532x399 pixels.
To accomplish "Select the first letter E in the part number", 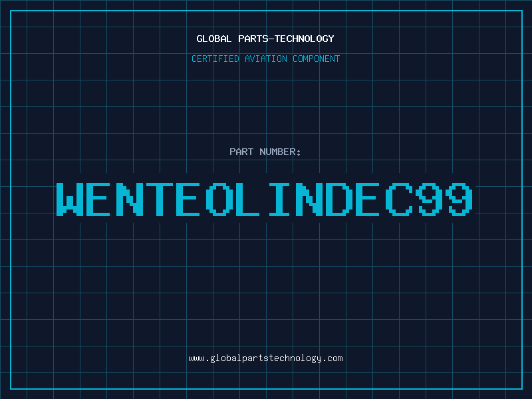I will point(100,199).
